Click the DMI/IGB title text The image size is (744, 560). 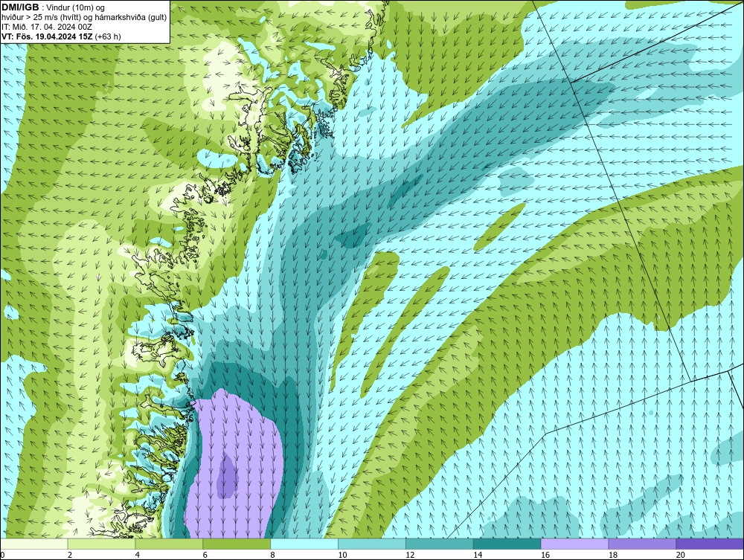coord(20,7)
